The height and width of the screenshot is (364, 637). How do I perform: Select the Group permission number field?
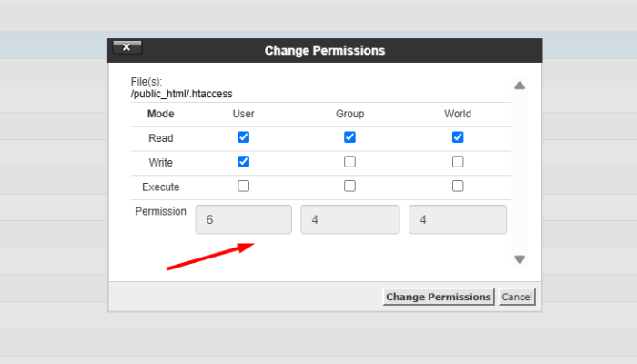350,219
